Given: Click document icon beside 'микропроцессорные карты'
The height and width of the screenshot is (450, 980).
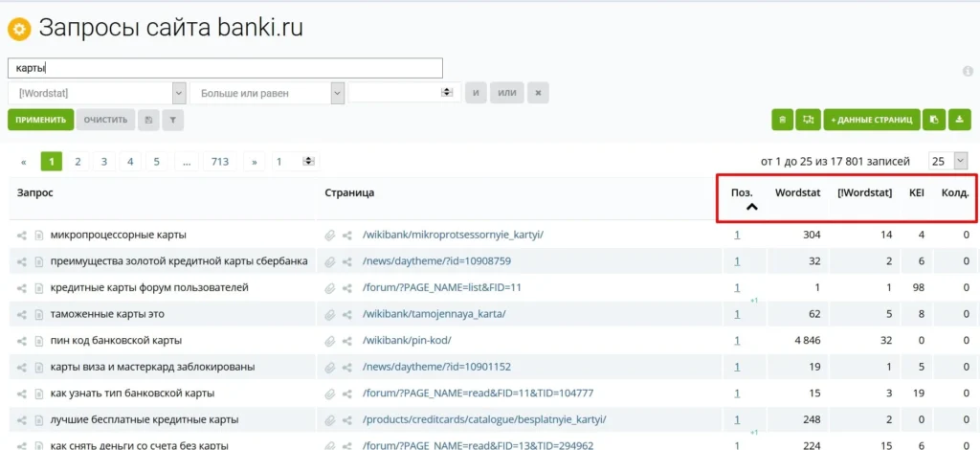Looking at the screenshot, I should coord(38,236).
